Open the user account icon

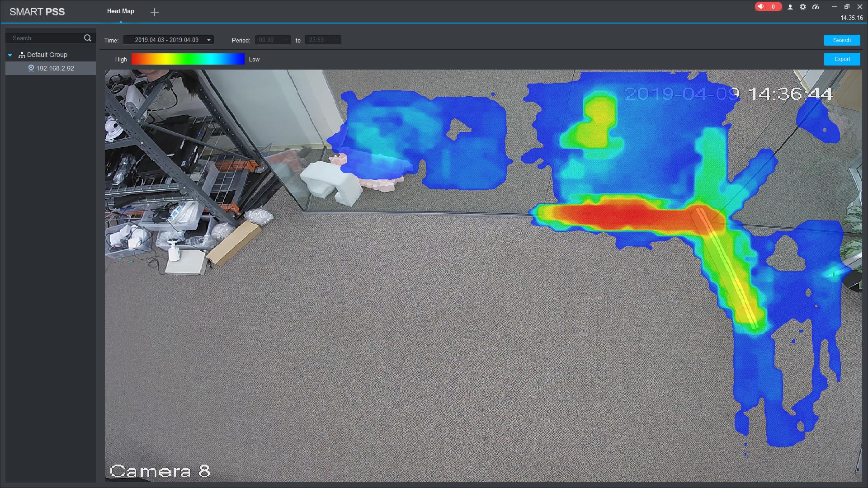790,7
